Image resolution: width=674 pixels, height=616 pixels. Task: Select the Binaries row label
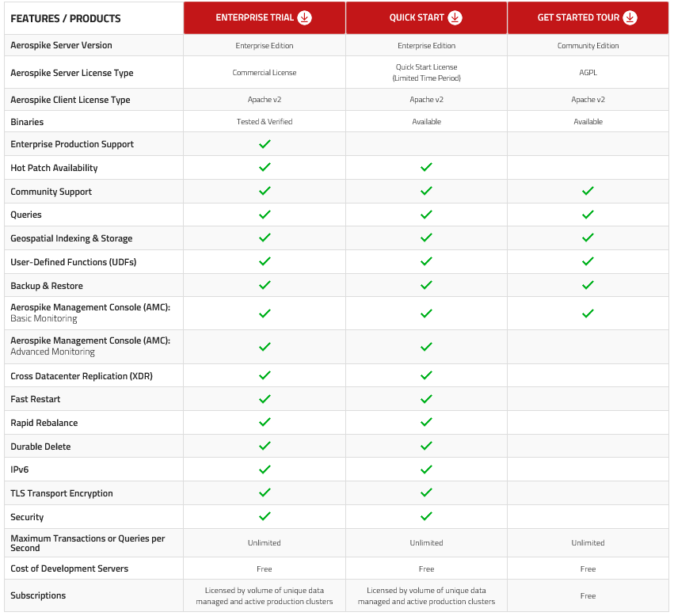[27, 122]
